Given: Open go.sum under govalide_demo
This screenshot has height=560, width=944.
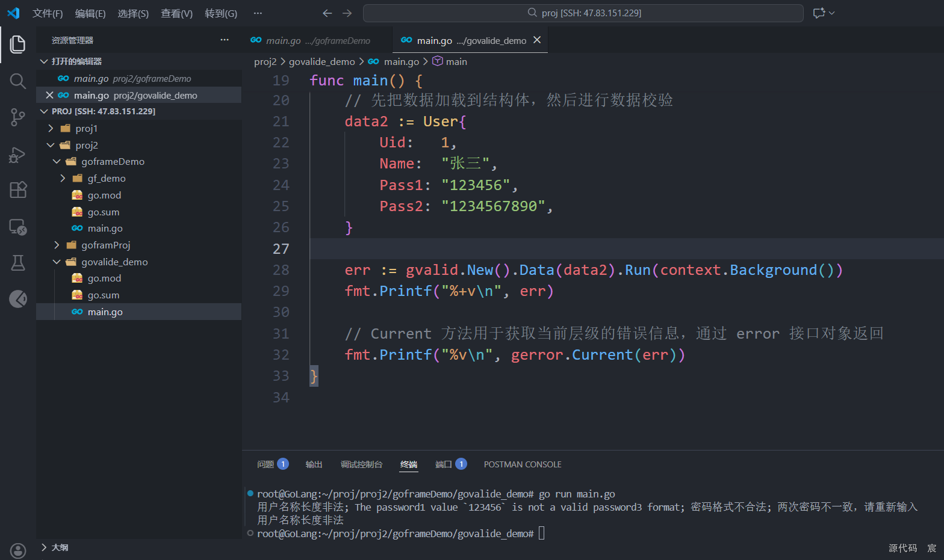Looking at the screenshot, I should pyautogui.click(x=138, y=295).
